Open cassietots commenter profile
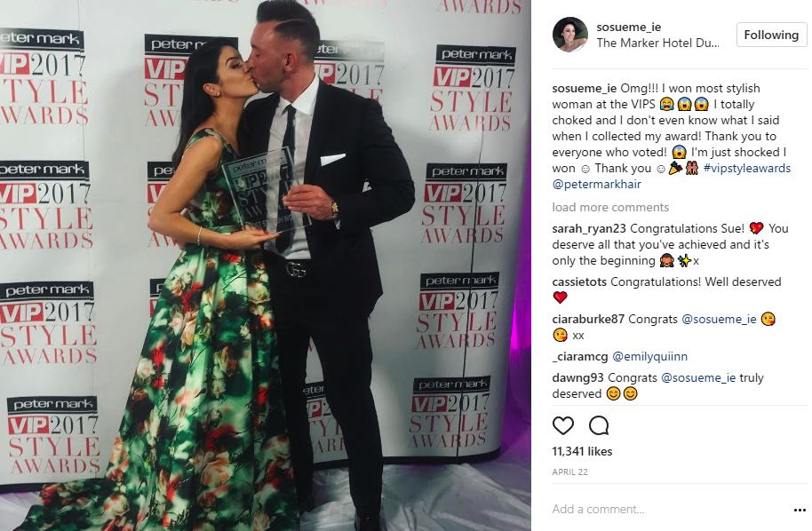 [x=579, y=282]
